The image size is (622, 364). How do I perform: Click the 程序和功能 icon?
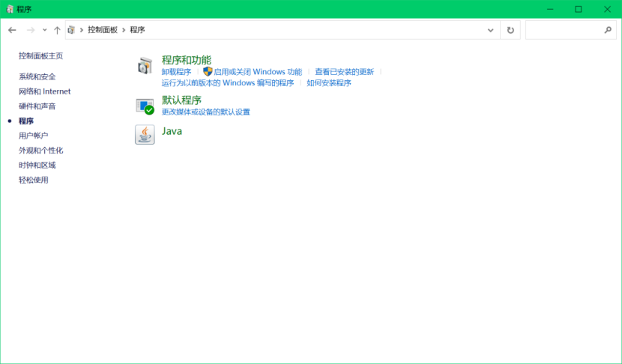[145, 66]
